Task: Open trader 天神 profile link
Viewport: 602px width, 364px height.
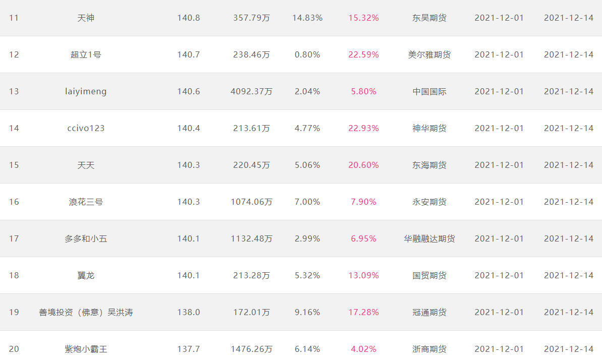Action: point(86,18)
